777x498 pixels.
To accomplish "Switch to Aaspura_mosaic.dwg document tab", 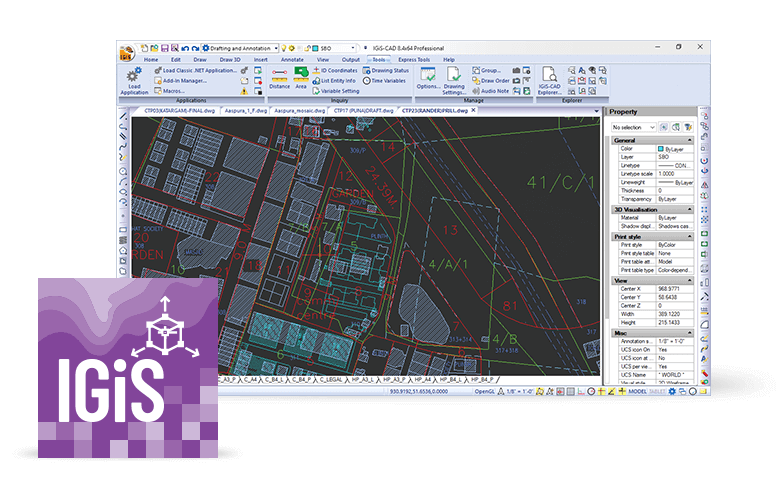I will 300,111.
